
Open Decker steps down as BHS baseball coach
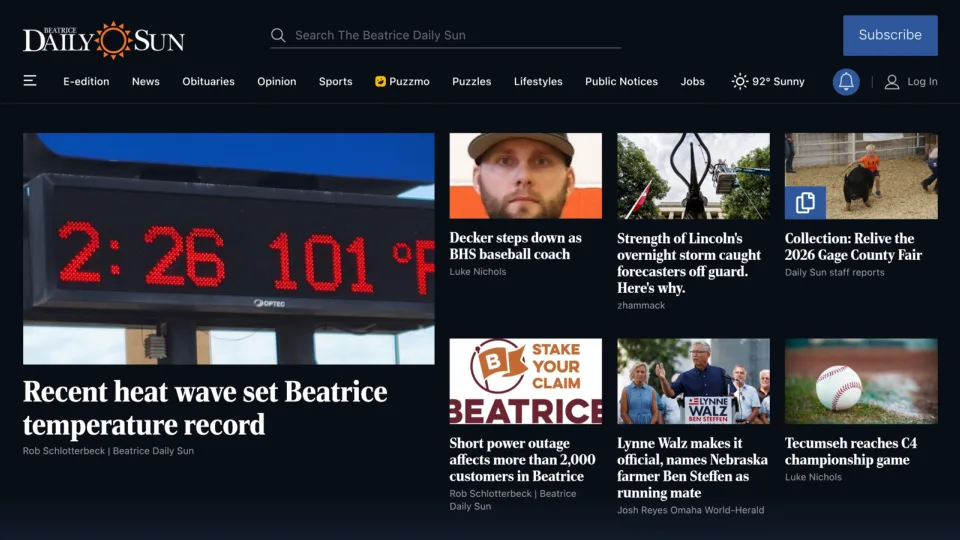click(516, 246)
